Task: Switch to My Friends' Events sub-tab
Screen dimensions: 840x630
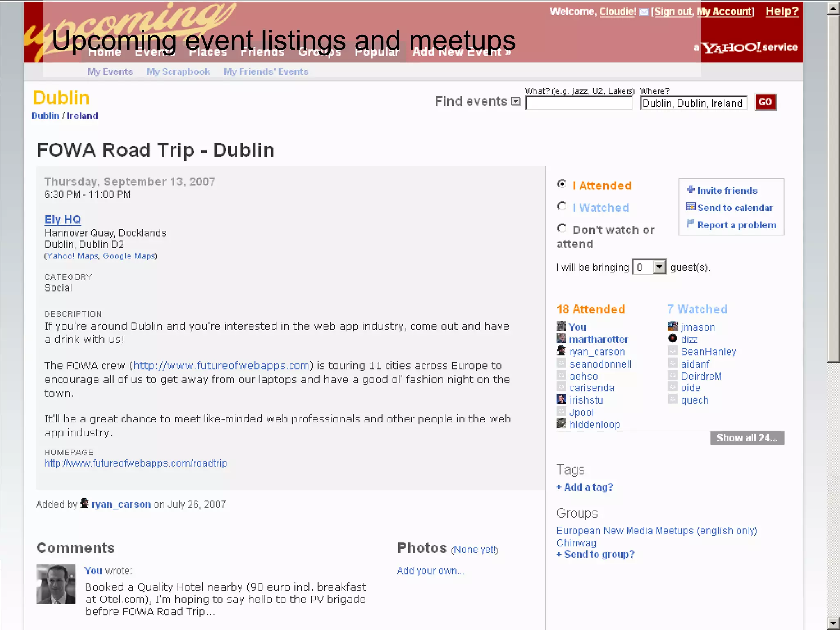Action: click(266, 72)
